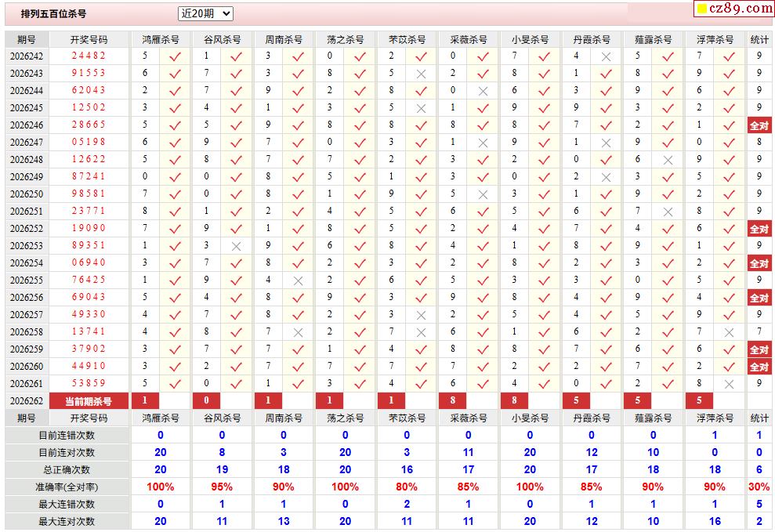
Task: Click the red 当前期杀号 label
Action: coord(89,401)
